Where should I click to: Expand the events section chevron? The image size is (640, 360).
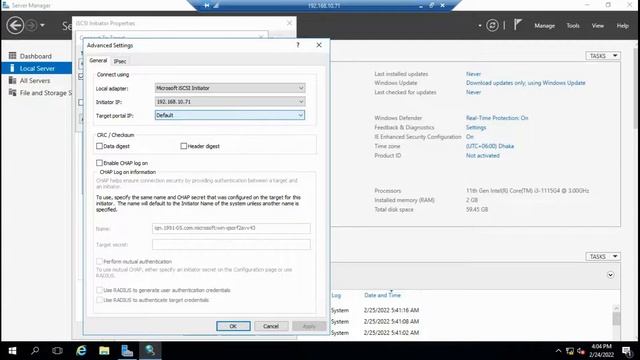tap(610, 275)
